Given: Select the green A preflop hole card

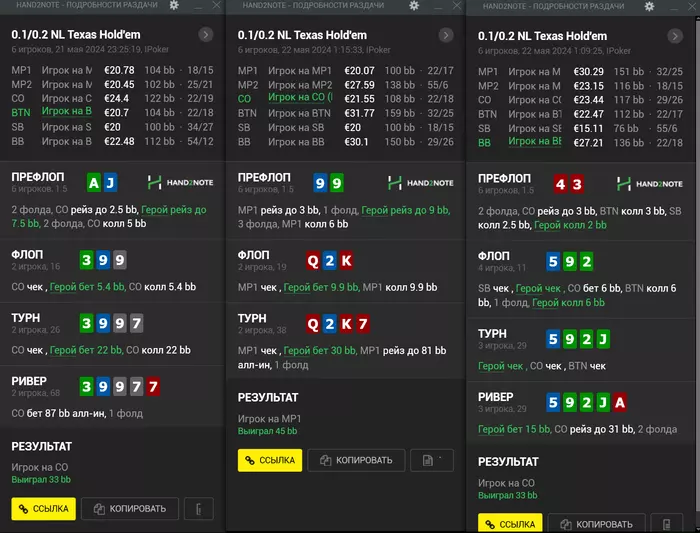Looking at the screenshot, I should (94, 183).
